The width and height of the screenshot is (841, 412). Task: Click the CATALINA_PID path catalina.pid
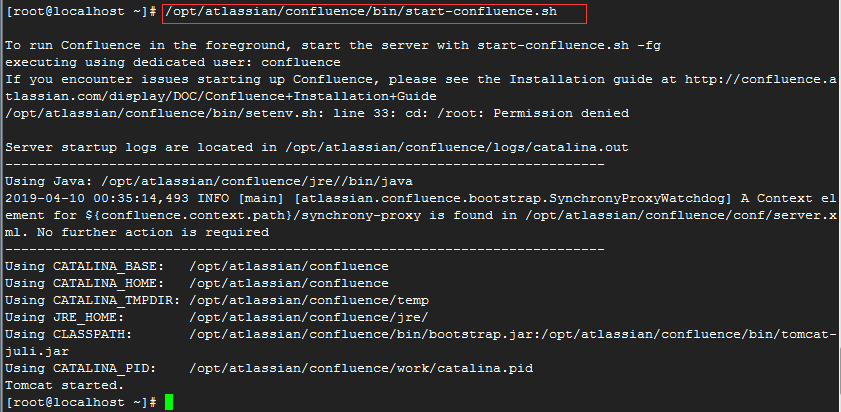coord(362,369)
